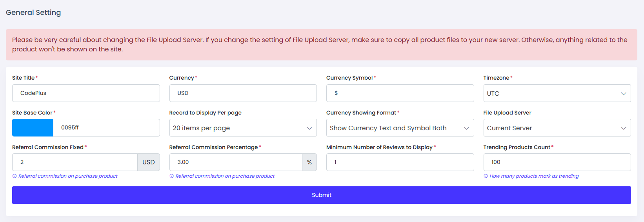Viewport: 644px width, 222px height.
Task: Focus the Site Title input field
Action: pos(86,93)
